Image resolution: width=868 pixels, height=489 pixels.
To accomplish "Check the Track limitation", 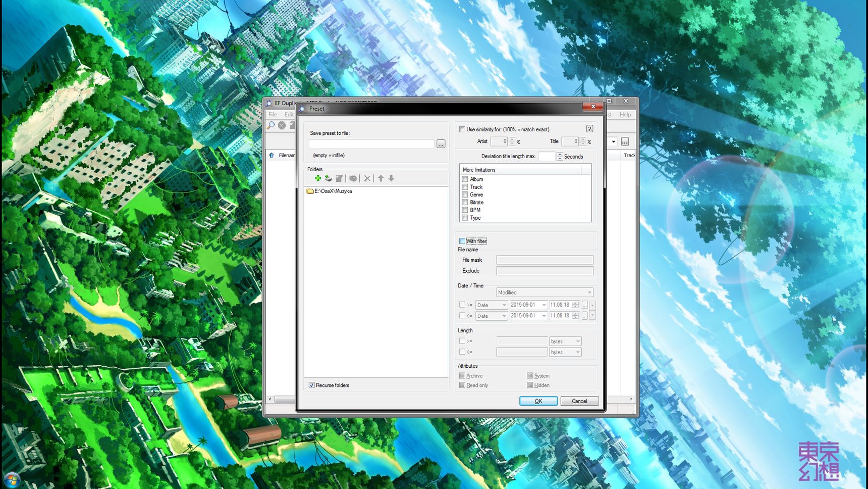I will click(465, 187).
